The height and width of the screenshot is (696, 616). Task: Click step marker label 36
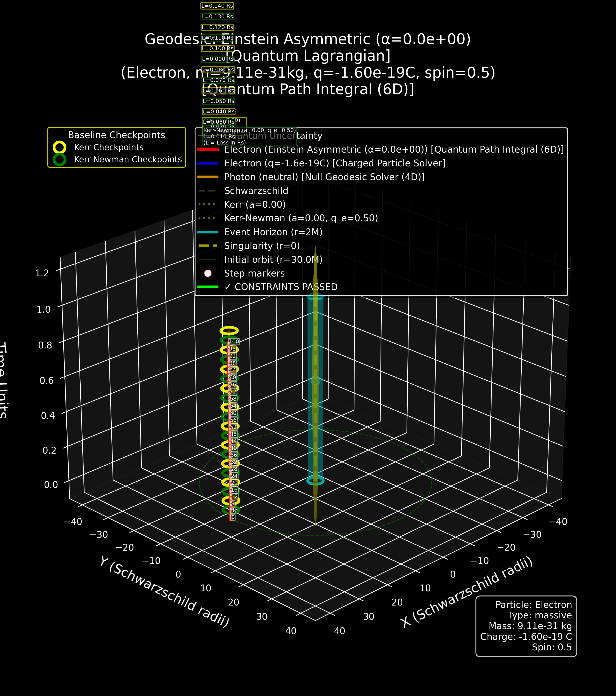point(234,455)
